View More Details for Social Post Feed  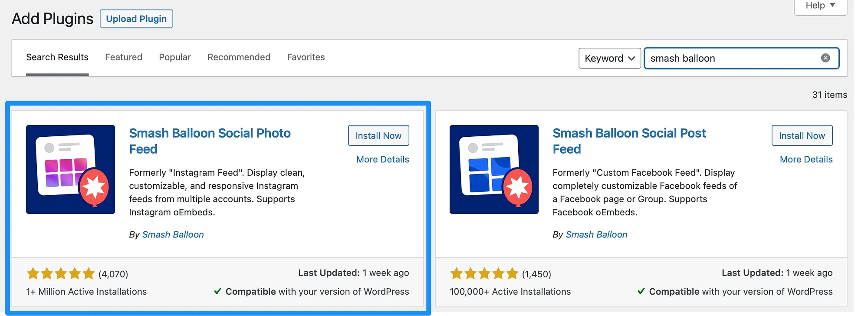[x=806, y=159]
